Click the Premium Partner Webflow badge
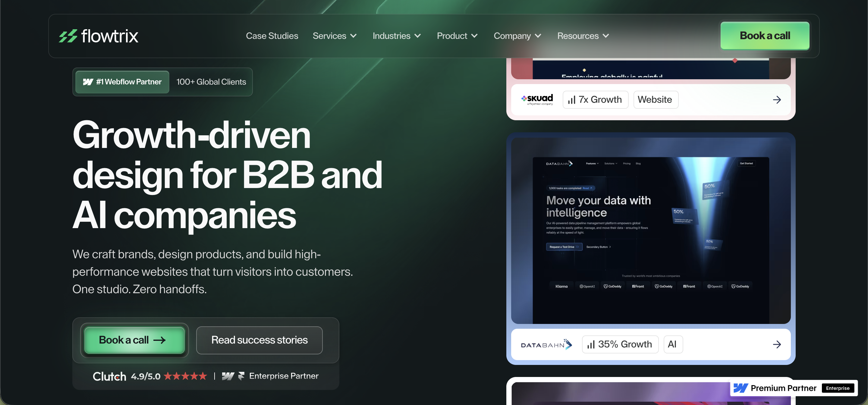Viewport: 868px width, 405px height. coord(794,388)
